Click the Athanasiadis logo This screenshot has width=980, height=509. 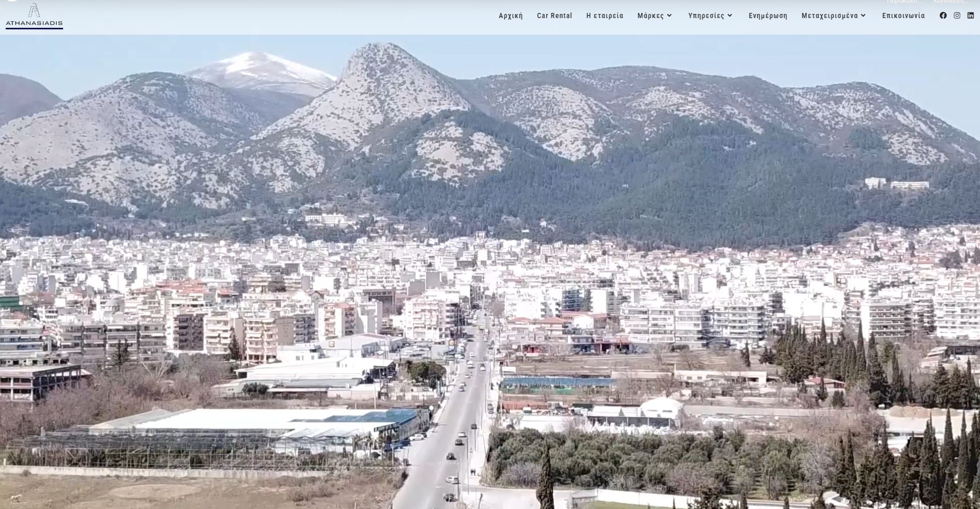pyautogui.click(x=34, y=16)
